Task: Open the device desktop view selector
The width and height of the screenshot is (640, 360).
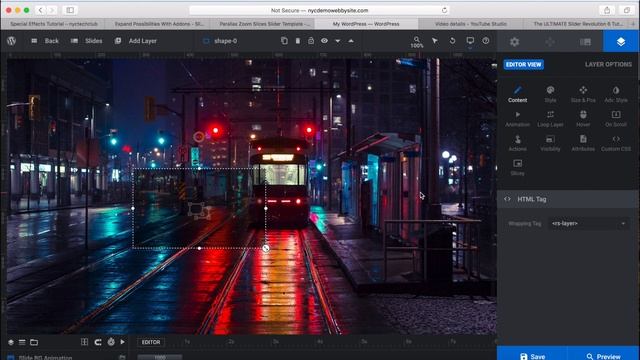Action: [x=470, y=41]
